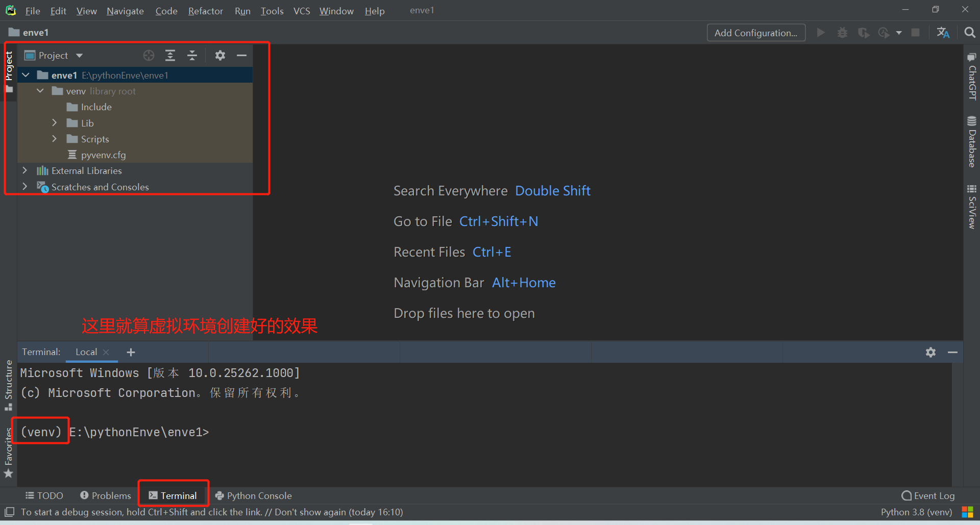Toggle the SciView side tool window
980x525 pixels.
(972, 207)
